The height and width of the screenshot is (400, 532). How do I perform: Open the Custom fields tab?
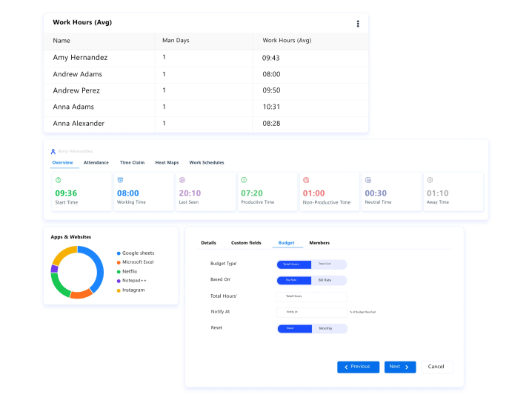(246, 243)
